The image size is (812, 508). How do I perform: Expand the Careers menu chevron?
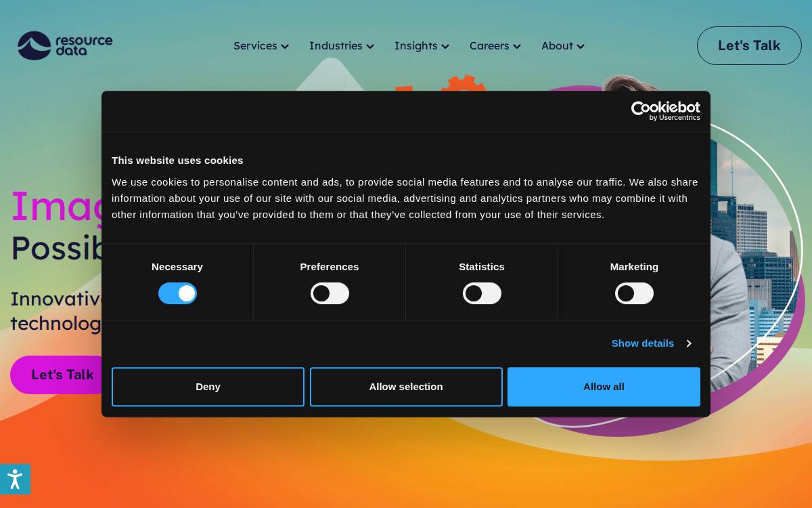click(x=517, y=47)
